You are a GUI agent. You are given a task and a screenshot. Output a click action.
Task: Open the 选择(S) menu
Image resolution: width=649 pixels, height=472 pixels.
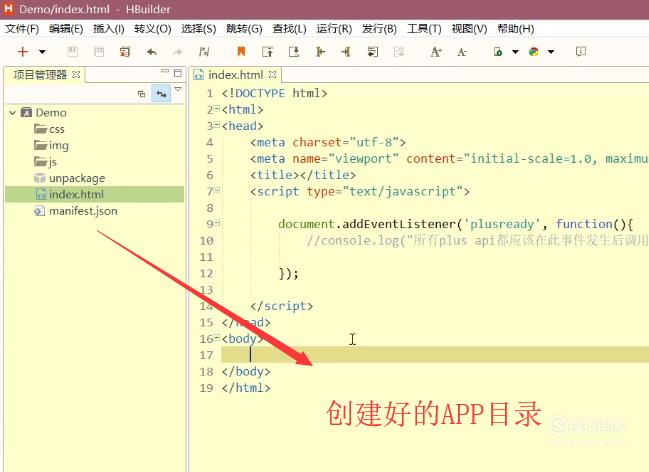tap(199, 29)
